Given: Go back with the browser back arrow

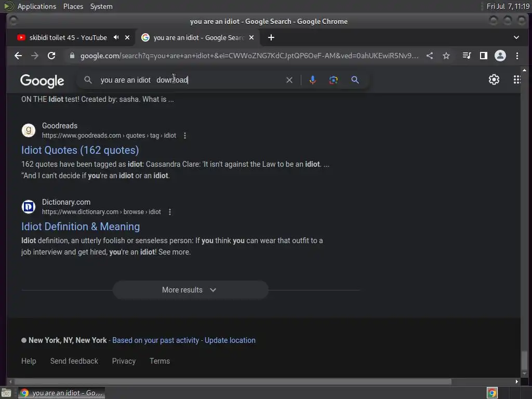Looking at the screenshot, I should [18, 56].
